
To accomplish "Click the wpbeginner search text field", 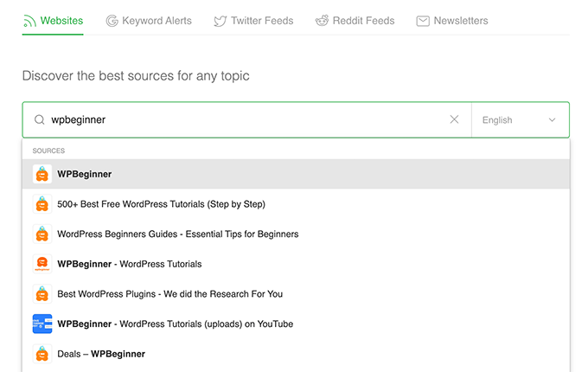I will click(247, 119).
